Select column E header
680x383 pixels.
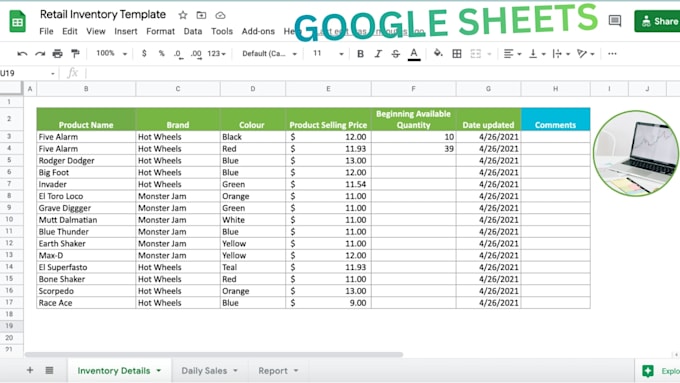(x=328, y=88)
